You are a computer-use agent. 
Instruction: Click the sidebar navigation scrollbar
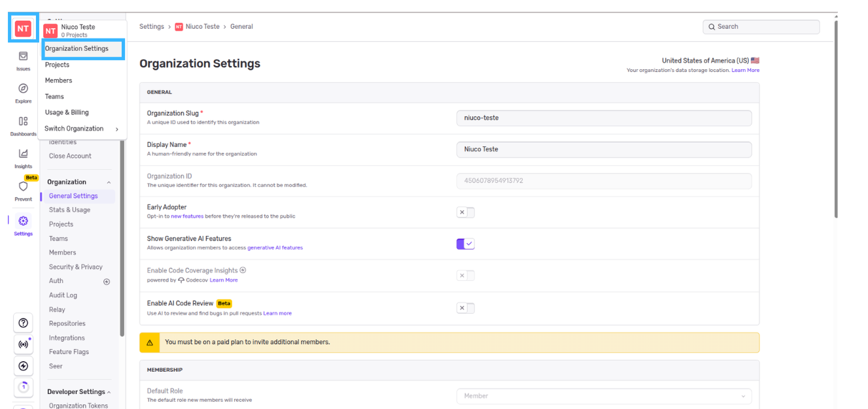[122, 238]
